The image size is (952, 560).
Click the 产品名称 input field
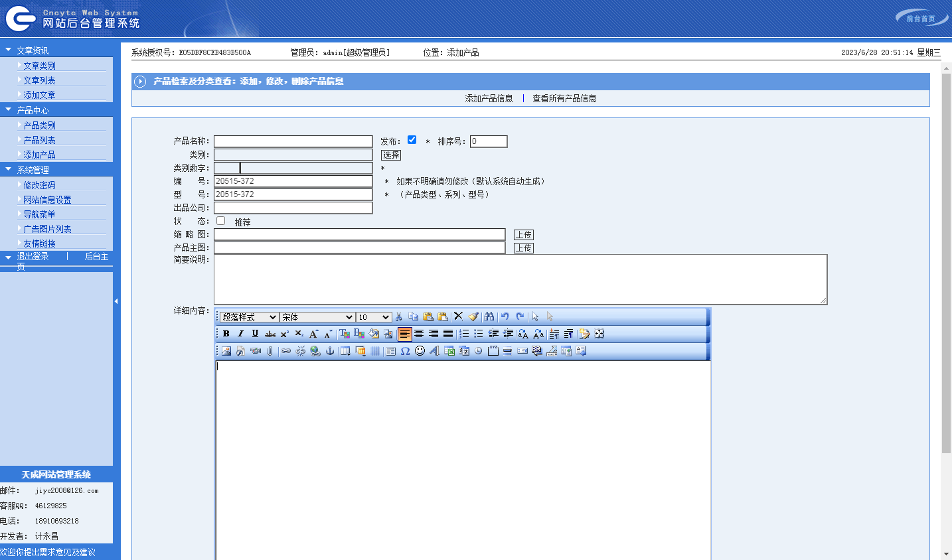pyautogui.click(x=293, y=141)
